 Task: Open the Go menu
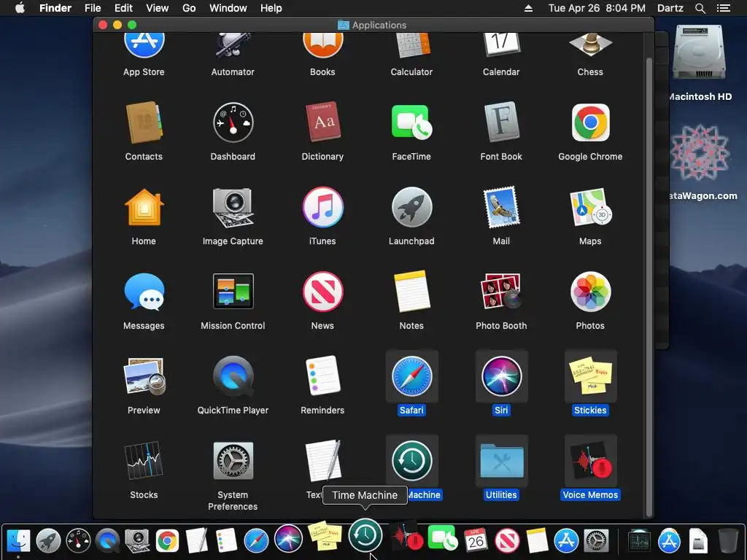pyautogui.click(x=189, y=8)
